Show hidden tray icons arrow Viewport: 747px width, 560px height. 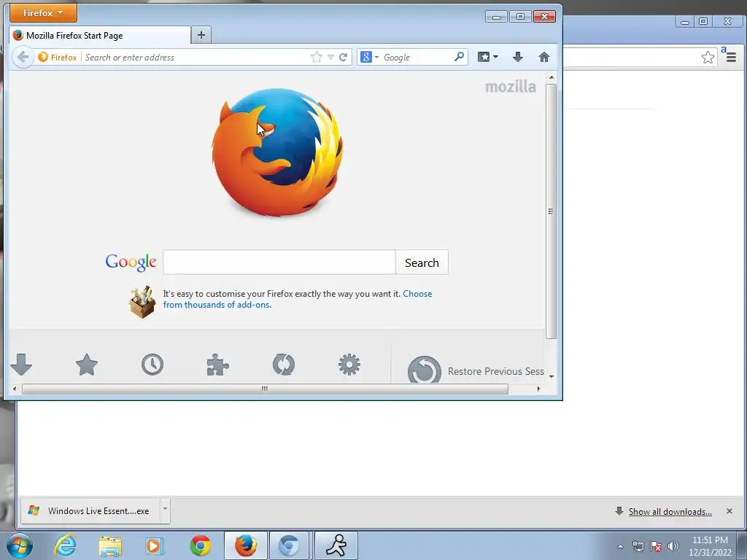point(620,546)
